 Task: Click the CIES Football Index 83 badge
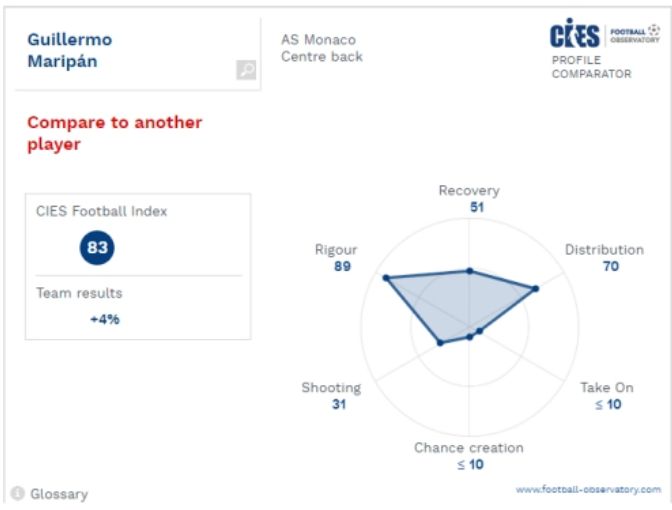coord(97,248)
